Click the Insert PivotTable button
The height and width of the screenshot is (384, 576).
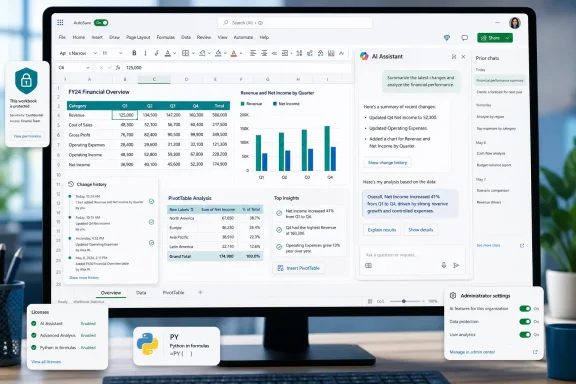click(x=299, y=268)
